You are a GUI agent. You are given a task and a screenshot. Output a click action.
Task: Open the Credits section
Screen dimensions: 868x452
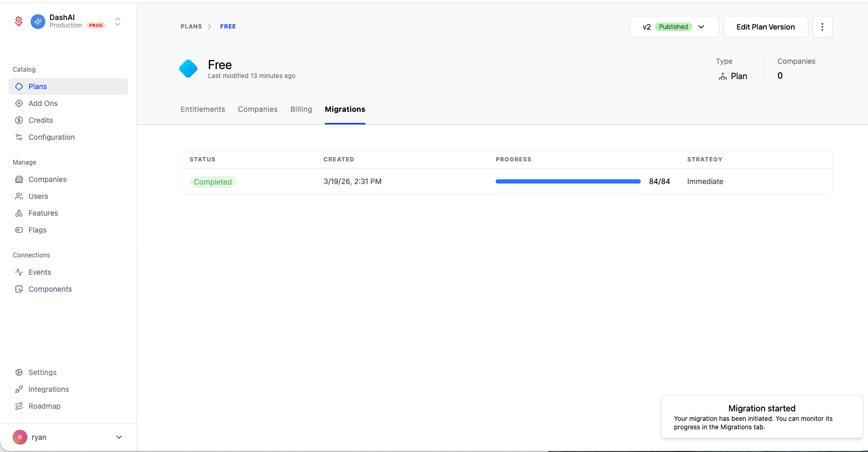68,120
